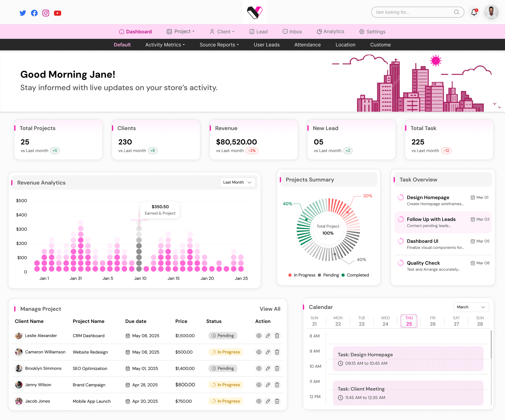Viewport: 505px width, 420px height.
Task: Edit the SEO Optimization project row
Action: coord(268,368)
